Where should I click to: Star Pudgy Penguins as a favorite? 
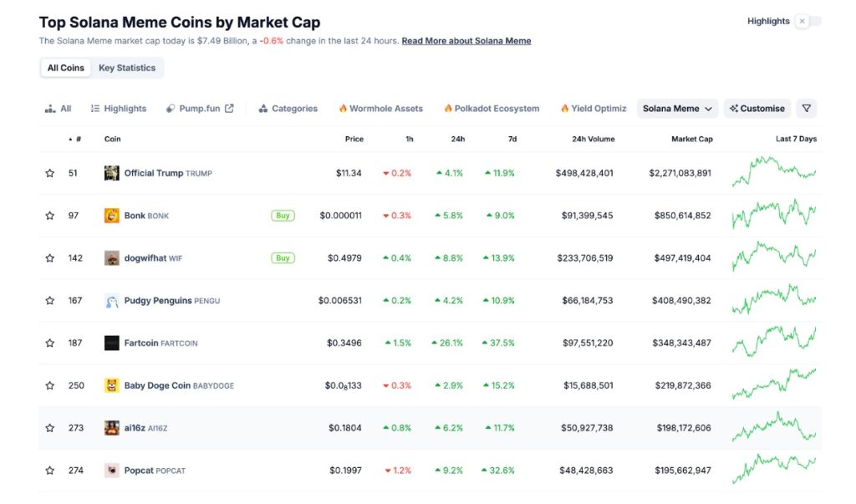pos(49,300)
